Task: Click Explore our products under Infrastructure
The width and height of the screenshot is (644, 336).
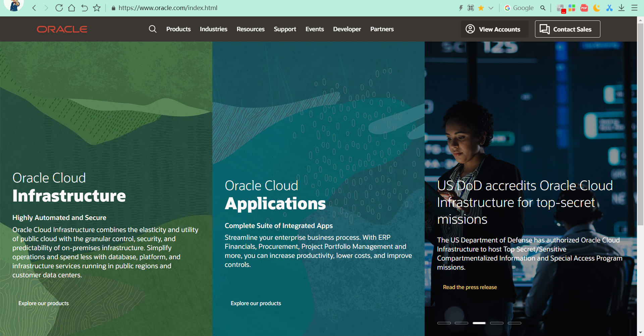Action: coord(44,303)
